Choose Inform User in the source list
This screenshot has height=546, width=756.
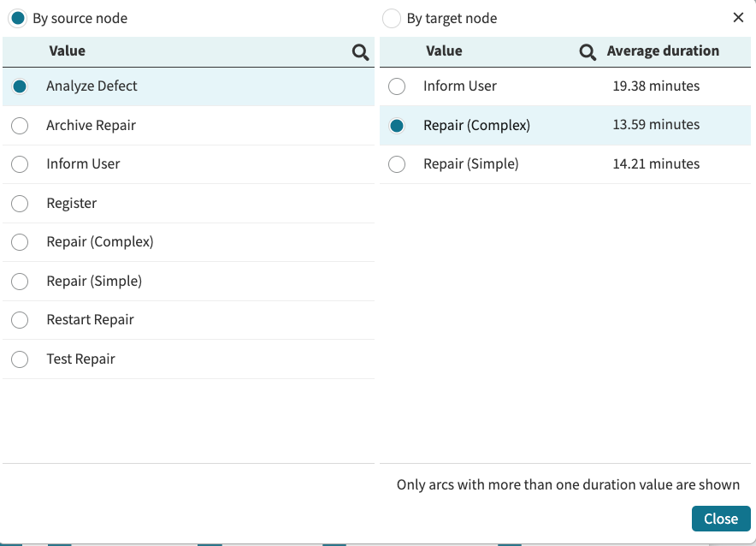tap(20, 164)
